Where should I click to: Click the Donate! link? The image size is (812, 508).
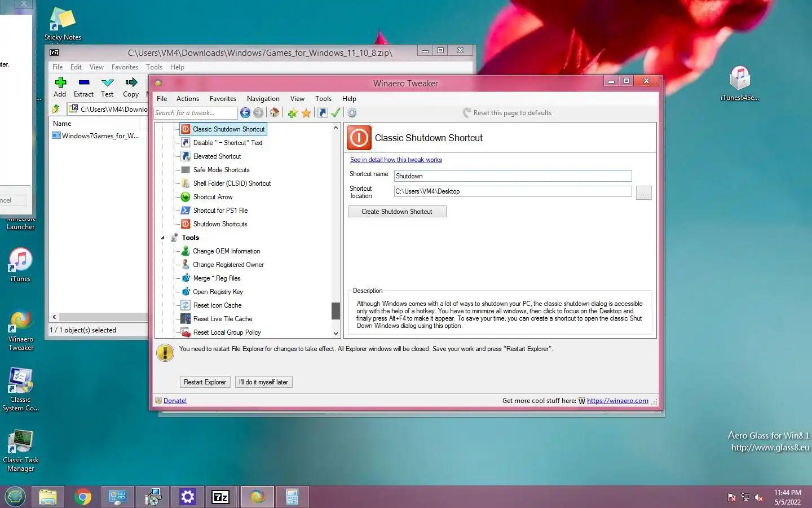pyautogui.click(x=175, y=401)
